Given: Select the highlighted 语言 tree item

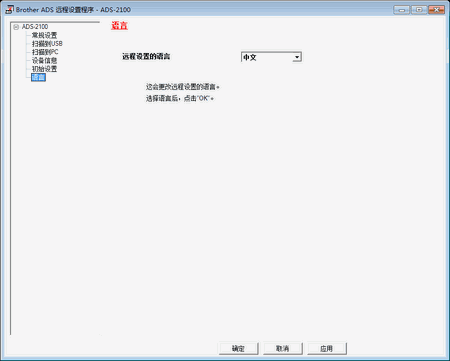Looking at the screenshot, I should pos(38,77).
